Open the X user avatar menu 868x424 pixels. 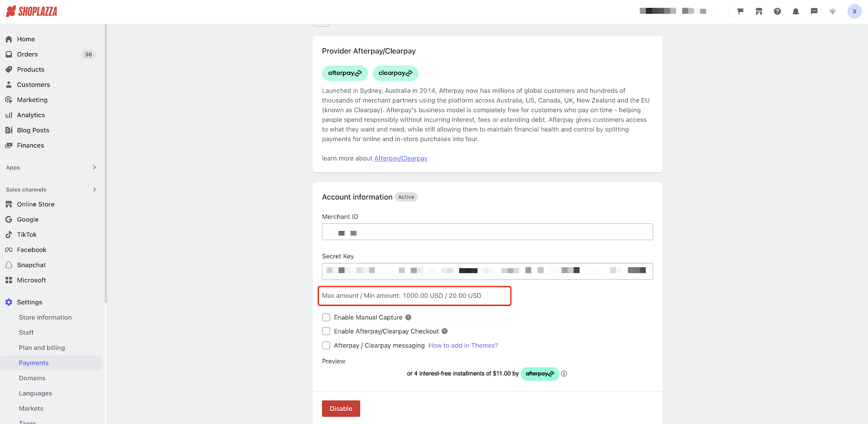click(x=854, y=11)
